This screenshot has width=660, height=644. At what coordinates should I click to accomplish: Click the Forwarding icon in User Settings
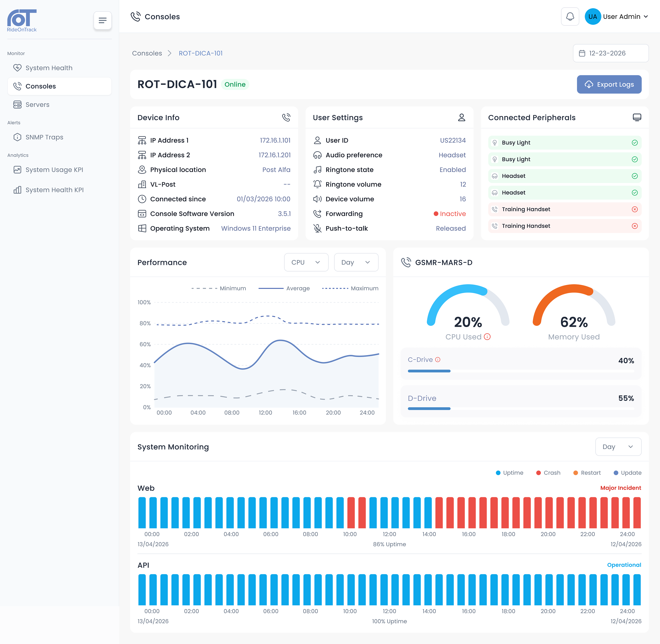click(317, 214)
